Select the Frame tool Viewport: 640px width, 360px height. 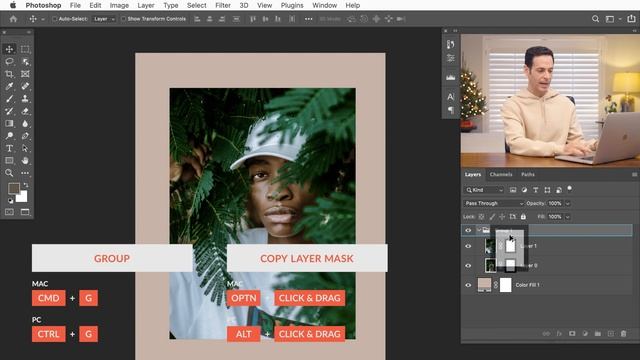point(25,74)
